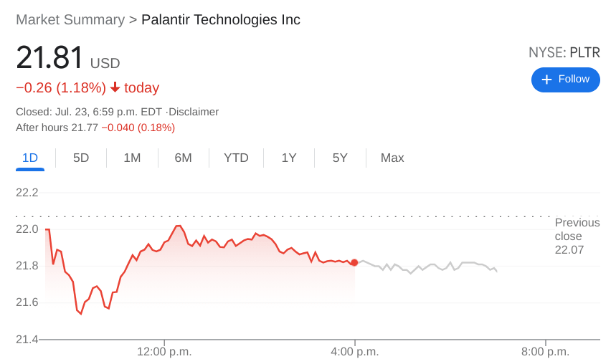Click the Previous close 22.07 label

click(x=577, y=236)
